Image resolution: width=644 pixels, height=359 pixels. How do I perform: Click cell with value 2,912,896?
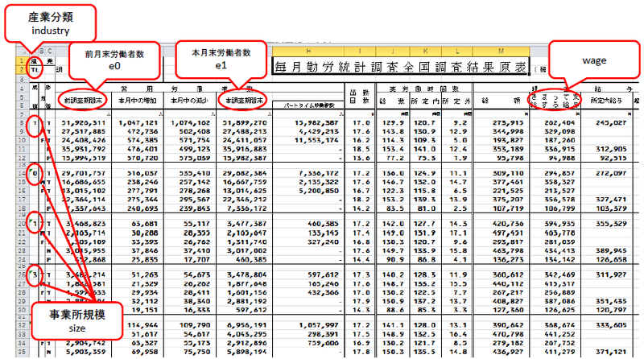pos(246,343)
